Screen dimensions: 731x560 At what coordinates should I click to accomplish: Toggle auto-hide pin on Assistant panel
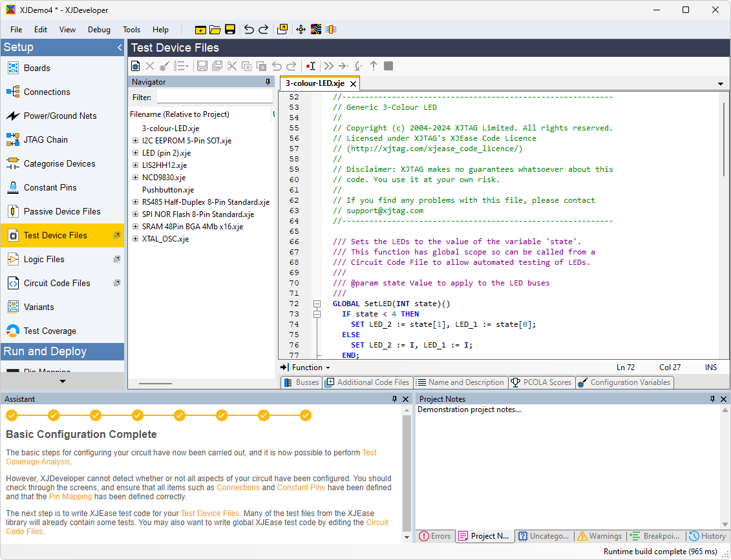point(395,399)
